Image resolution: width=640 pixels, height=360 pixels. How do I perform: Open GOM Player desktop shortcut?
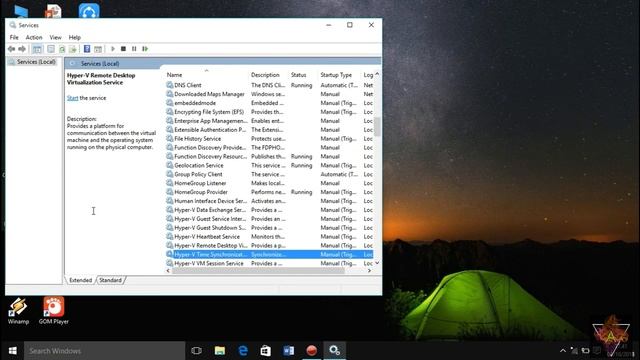[53, 311]
